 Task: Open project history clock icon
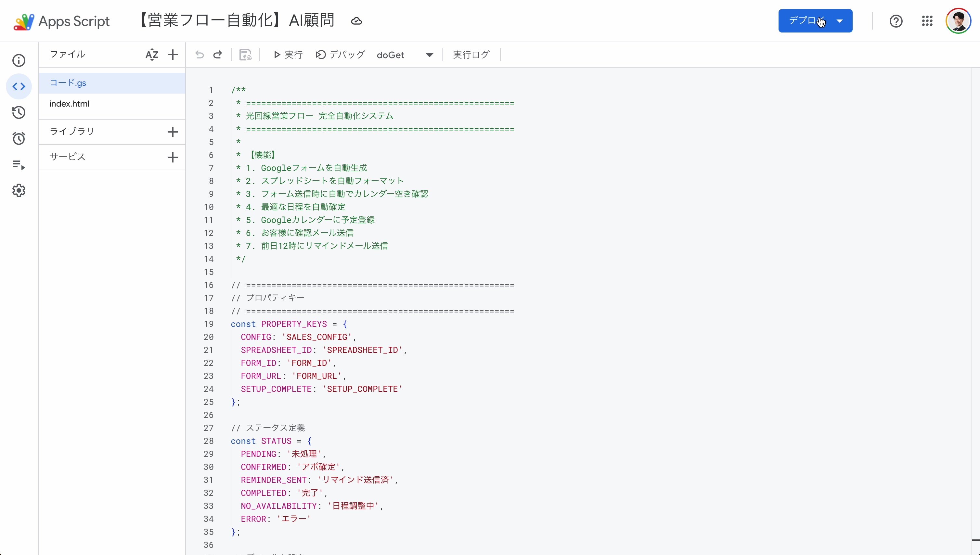19,112
